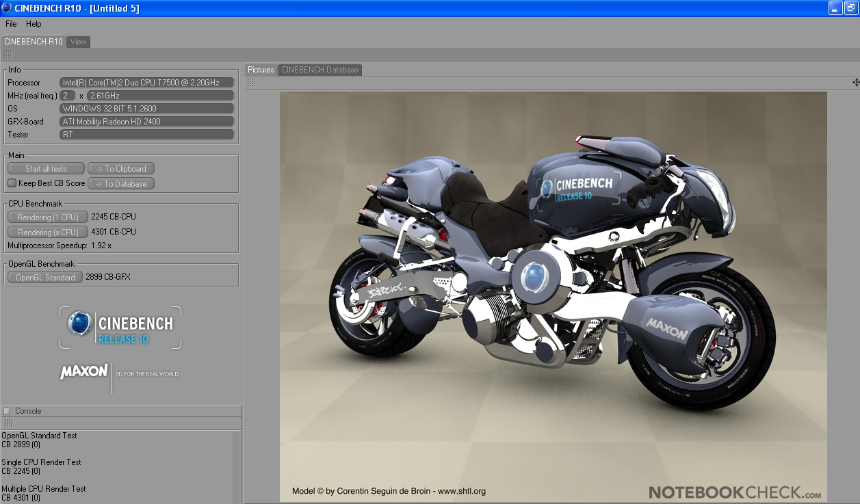This screenshot has height=504, width=860.
Task: Enable Keep Best CB Score checkbox
Action: (12, 183)
